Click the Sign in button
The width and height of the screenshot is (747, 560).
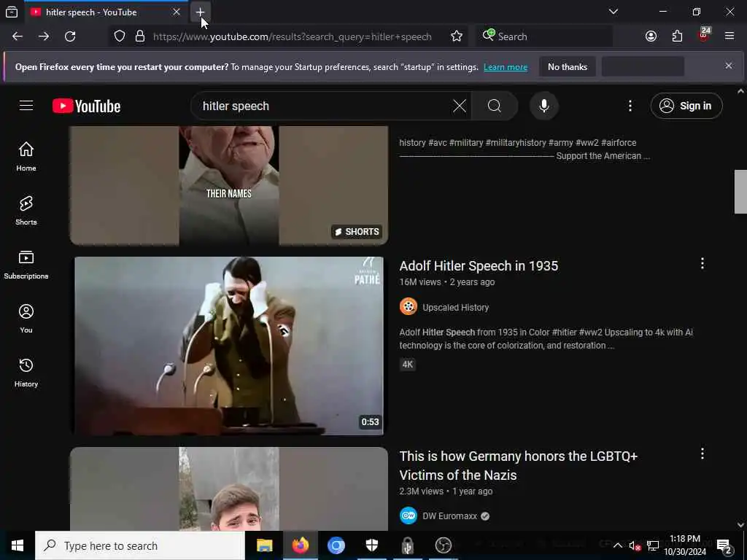[686, 106]
